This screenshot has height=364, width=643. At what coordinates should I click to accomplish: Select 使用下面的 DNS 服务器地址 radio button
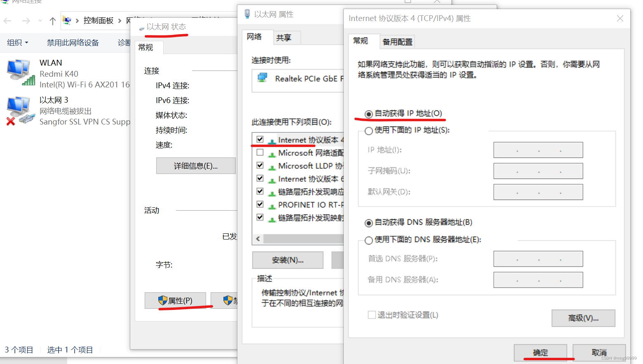click(x=369, y=240)
